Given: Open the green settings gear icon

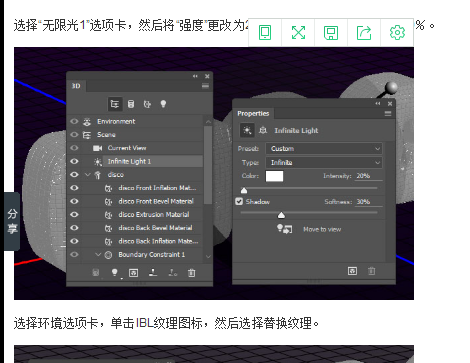Looking at the screenshot, I should point(397,33).
